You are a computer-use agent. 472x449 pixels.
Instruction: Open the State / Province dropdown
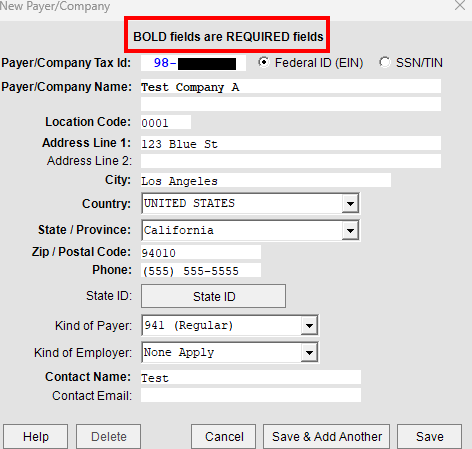click(x=250, y=230)
